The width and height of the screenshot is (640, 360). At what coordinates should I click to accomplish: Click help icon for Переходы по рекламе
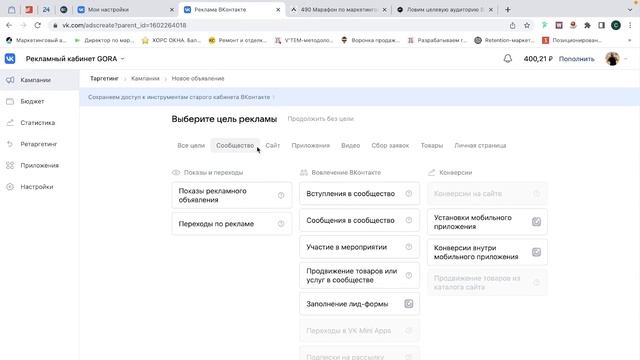(x=281, y=224)
